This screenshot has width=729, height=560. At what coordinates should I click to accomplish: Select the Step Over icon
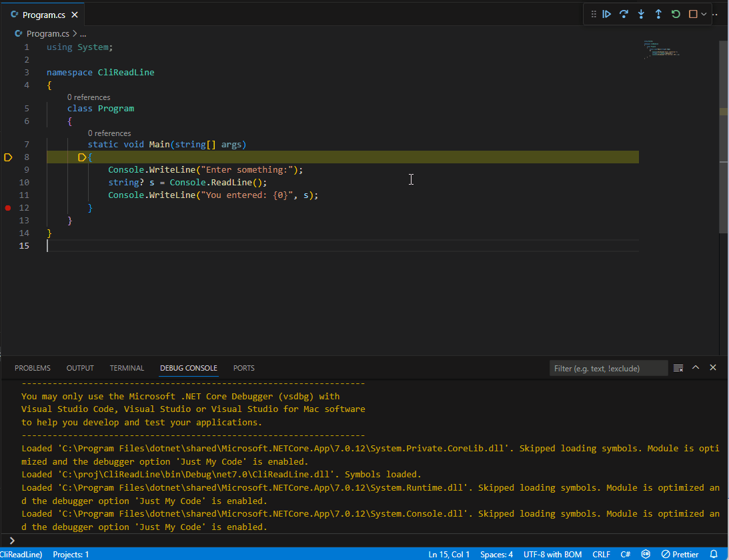[624, 14]
